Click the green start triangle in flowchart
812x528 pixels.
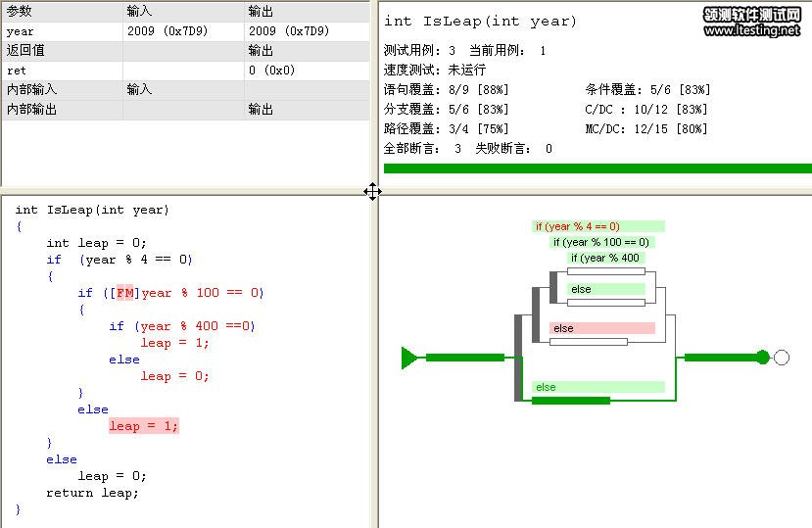point(409,358)
